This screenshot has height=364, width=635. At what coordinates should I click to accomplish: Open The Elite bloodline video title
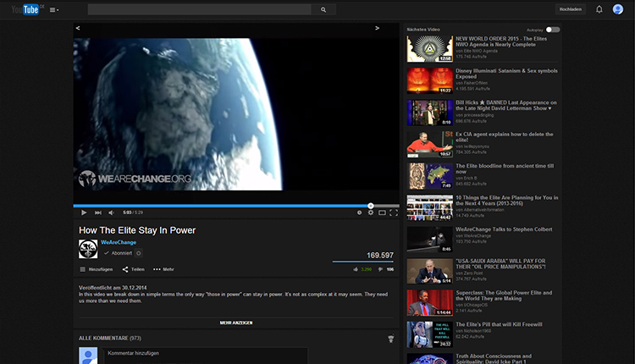pyautogui.click(x=505, y=168)
